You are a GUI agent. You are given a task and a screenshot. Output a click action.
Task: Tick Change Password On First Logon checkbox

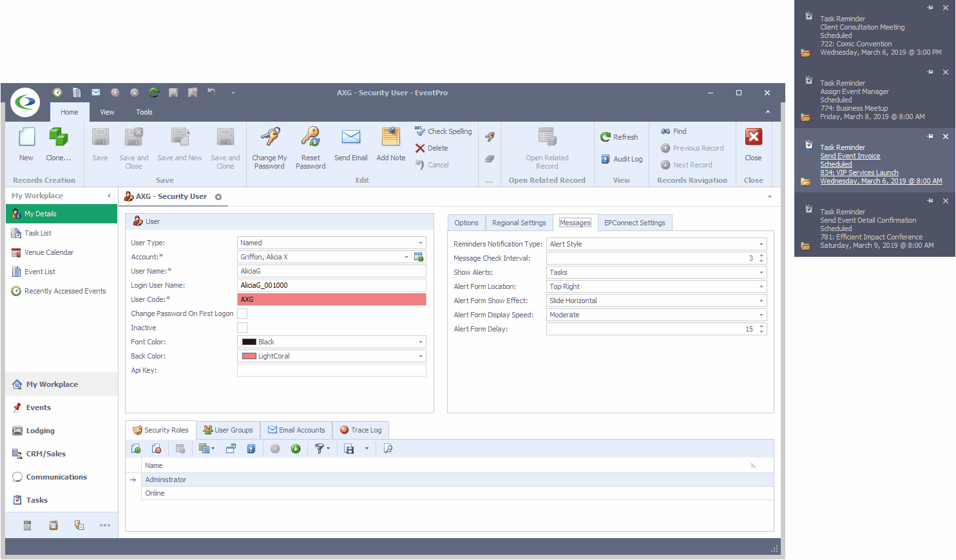pyautogui.click(x=242, y=313)
